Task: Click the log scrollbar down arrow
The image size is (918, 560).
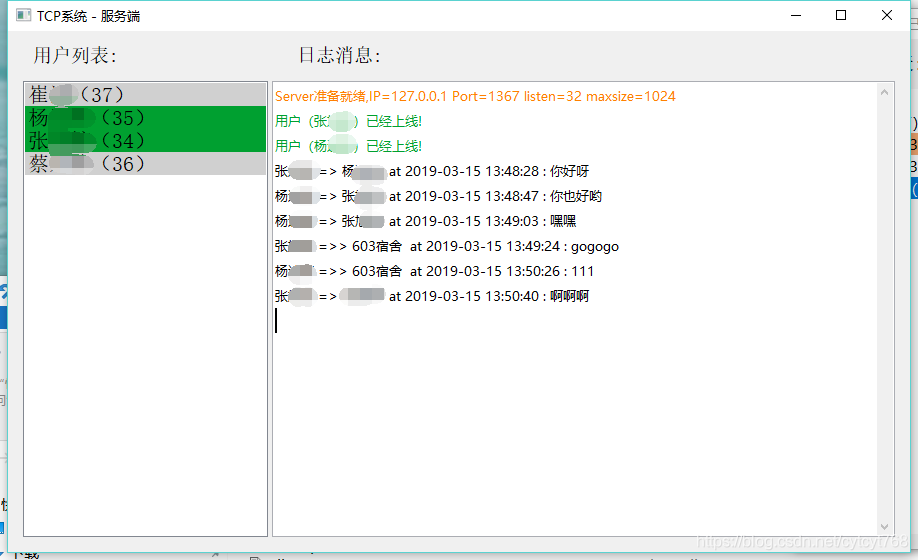Action: click(x=885, y=527)
